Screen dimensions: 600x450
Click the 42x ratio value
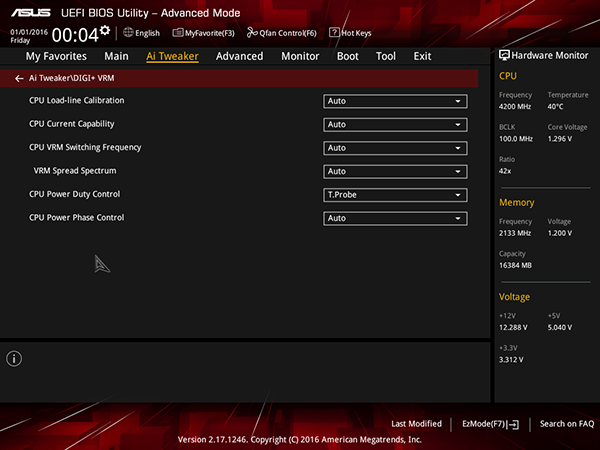[x=505, y=171]
